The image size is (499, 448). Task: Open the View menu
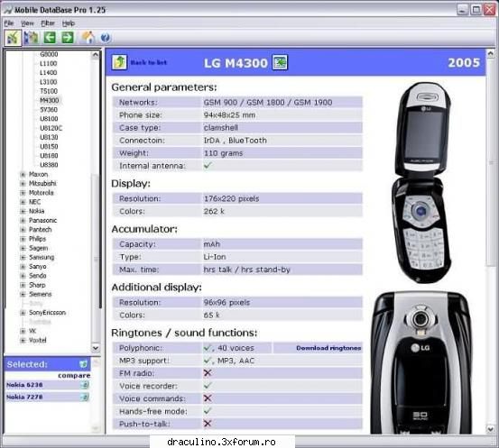pos(27,23)
